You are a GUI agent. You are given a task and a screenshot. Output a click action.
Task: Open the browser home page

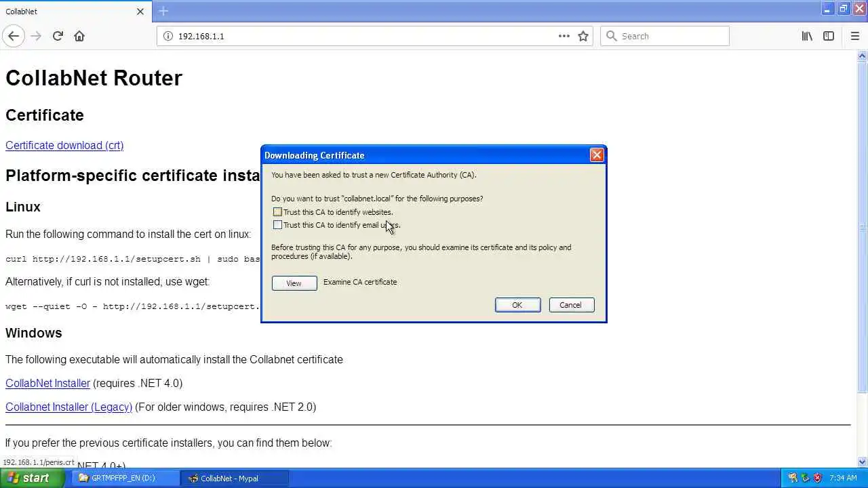[79, 36]
